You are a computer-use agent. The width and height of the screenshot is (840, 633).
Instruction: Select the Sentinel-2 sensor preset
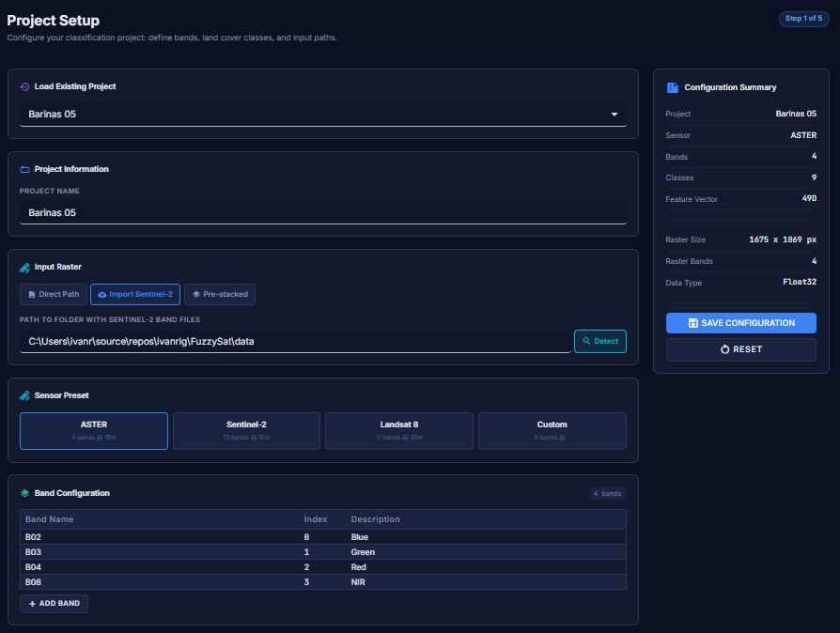pyautogui.click(x=246, y=431)
